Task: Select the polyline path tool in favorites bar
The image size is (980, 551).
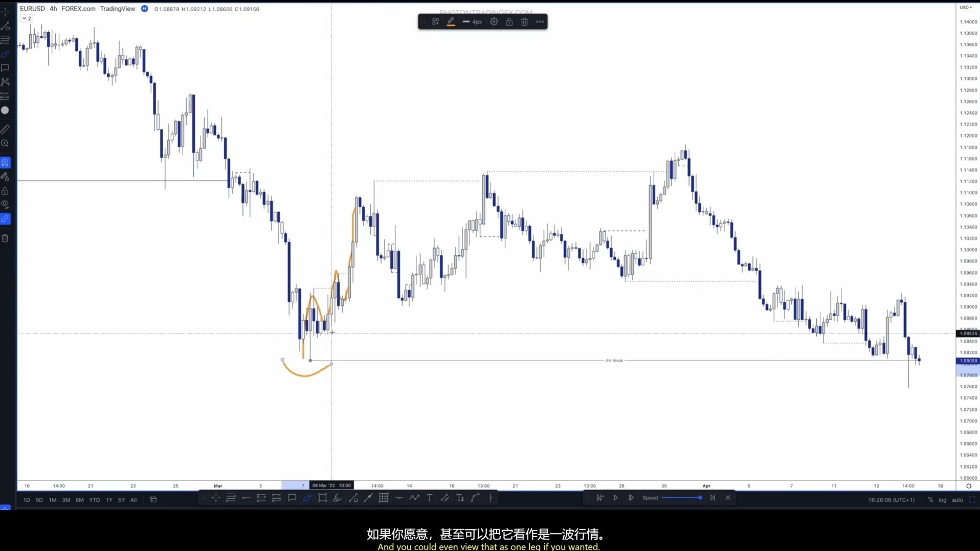Action: click(414, 498)
